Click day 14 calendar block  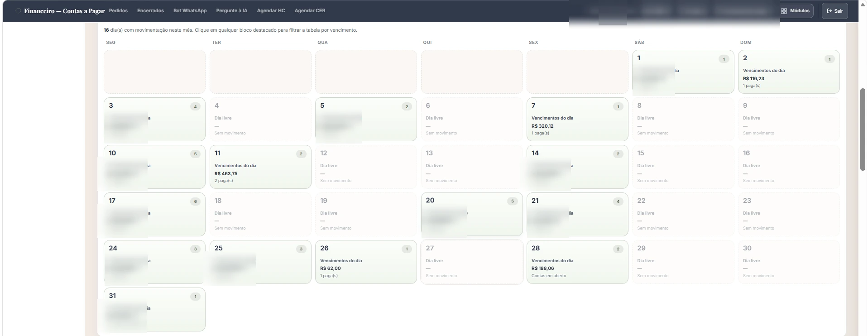[577, 167]
